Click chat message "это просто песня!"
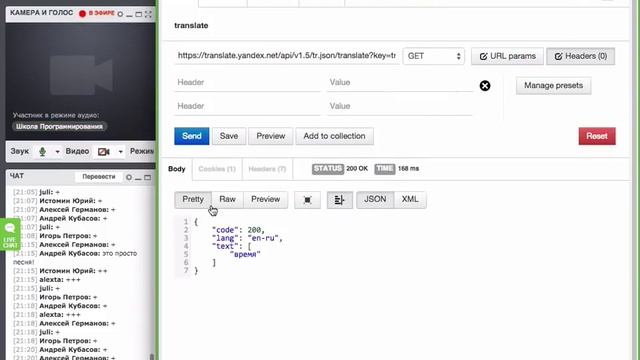 [75, 258]
